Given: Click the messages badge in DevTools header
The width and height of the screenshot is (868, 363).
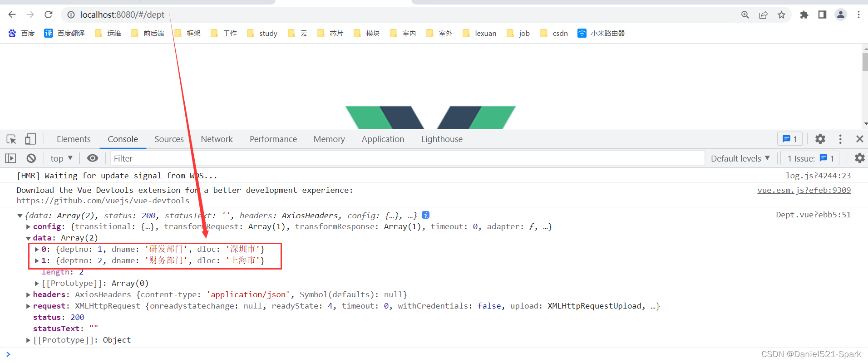Looking at the screenshot, I should click(790, 139).
